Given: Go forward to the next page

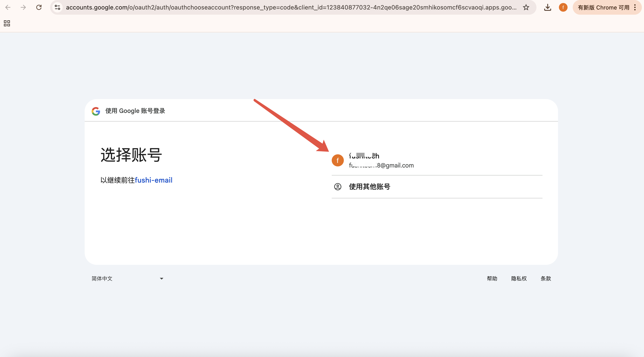Looking at the screenshot, I should click(23, 7).
